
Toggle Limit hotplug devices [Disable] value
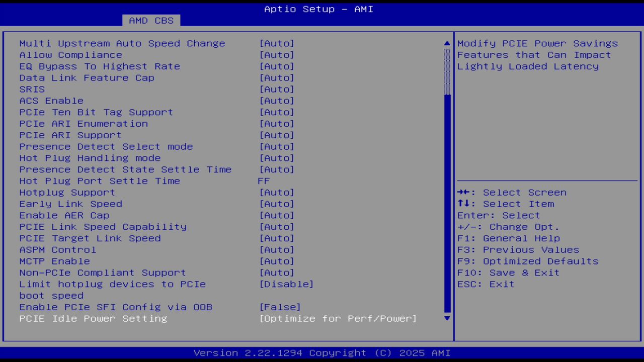(x=286, y=284)
